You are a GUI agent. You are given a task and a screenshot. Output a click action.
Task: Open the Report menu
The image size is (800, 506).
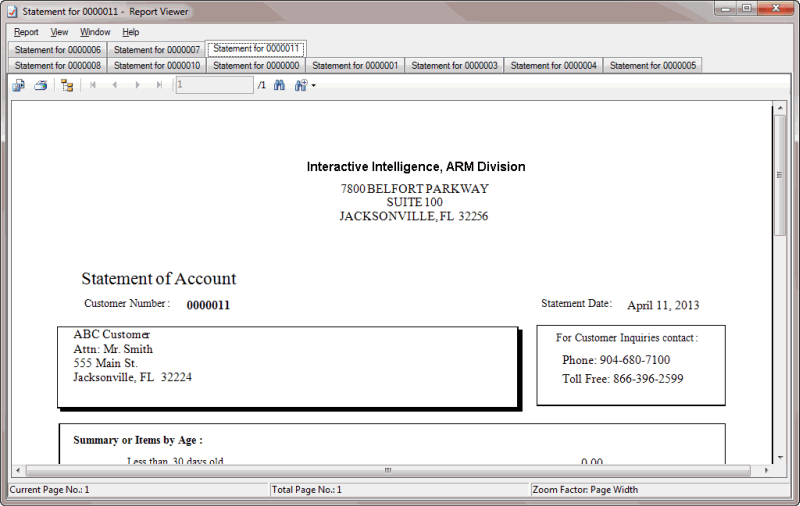[26, 32]
